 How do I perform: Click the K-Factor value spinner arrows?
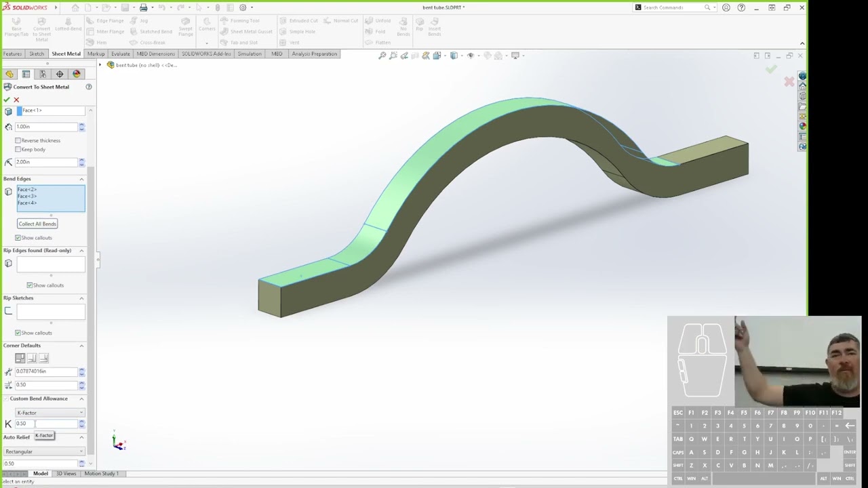click(81, 424)
